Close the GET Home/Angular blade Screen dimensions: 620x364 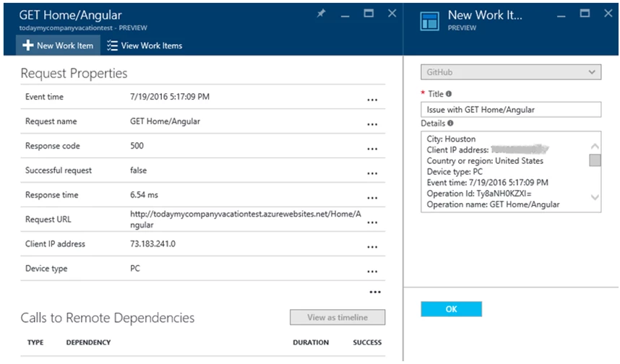click(392, 14)
